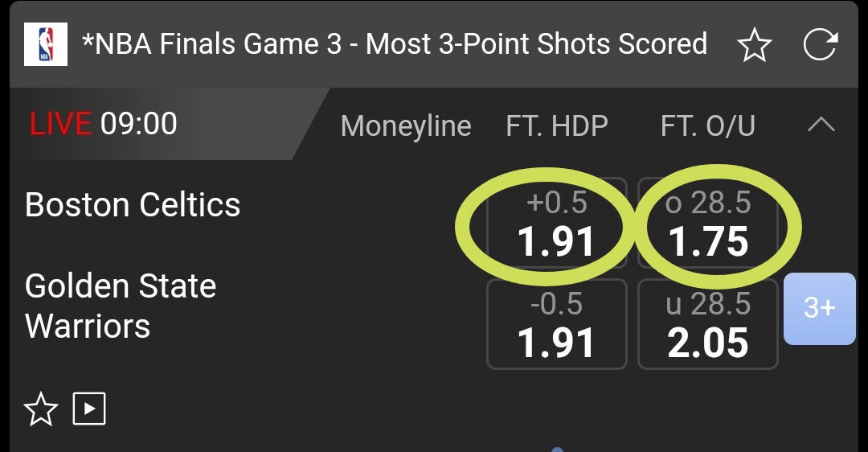Star the Celtics vs Warriors match
The image size is (868, 452).
pyautogui.click(x=41, y=409)
